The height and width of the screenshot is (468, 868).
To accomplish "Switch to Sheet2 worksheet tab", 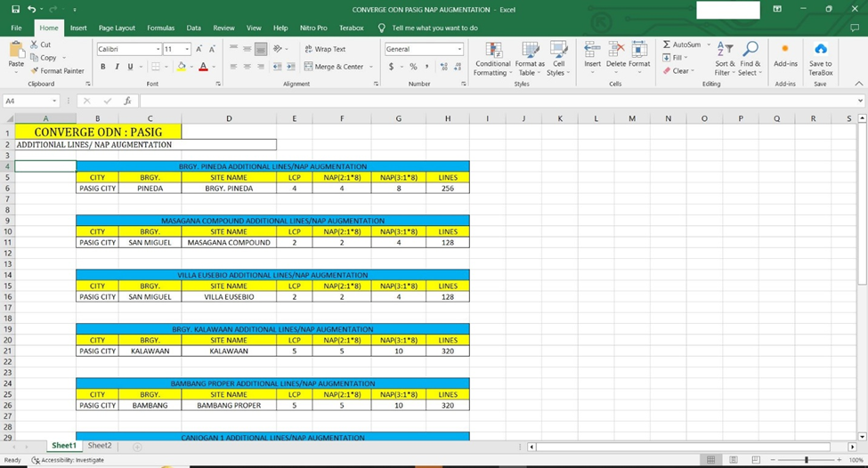I will 100,446.
